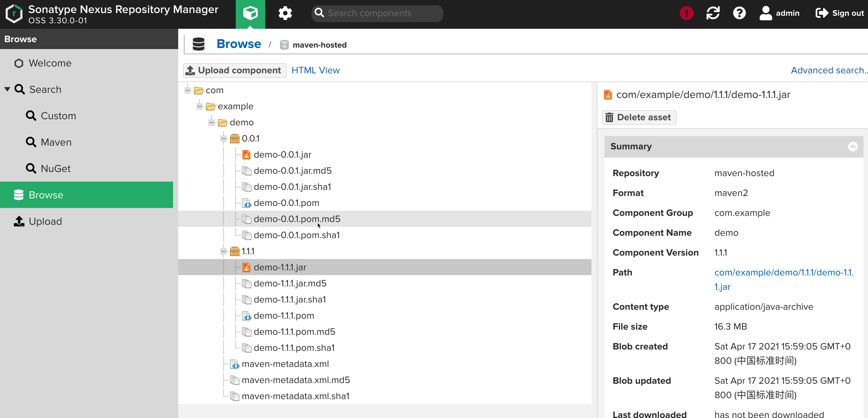The height and width of the screenshot is (418, 868).
Task: Collapse the com folder in the tree
Action: tap(187, 90)
